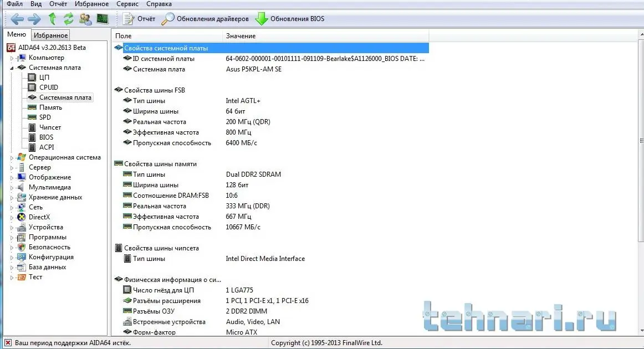Click the Мультимедиа speaker icon
Screen dimensions: 644x349
click(x=22, y=187)
